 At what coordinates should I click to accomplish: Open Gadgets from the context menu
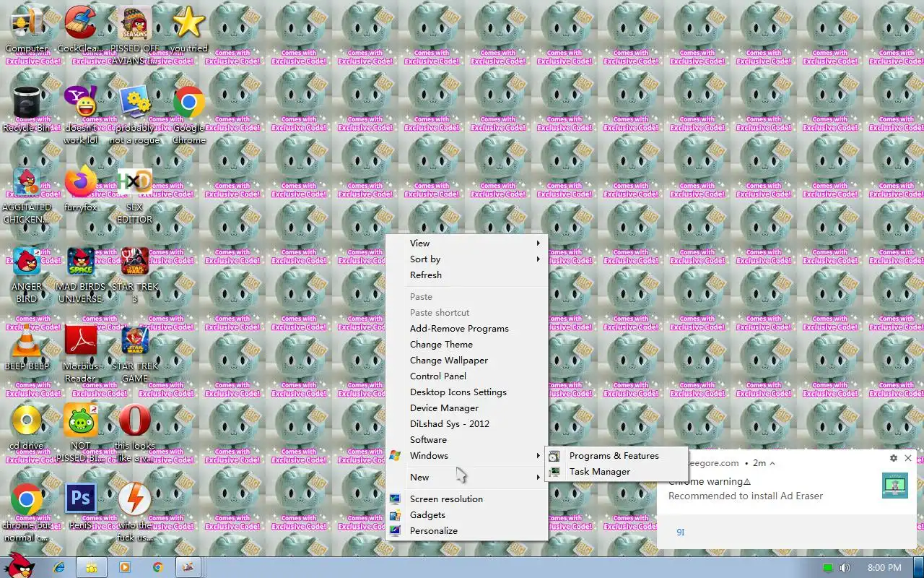click(466, 515)
